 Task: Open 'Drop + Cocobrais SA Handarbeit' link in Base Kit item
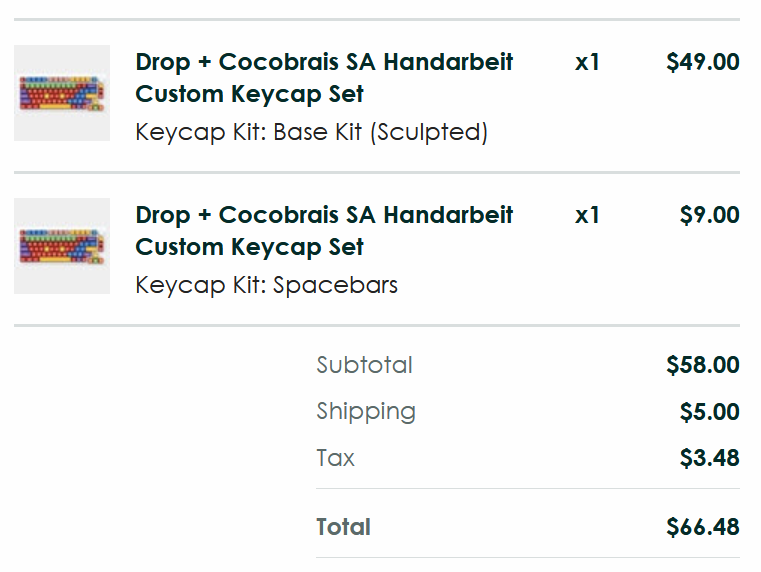[324, 62]
